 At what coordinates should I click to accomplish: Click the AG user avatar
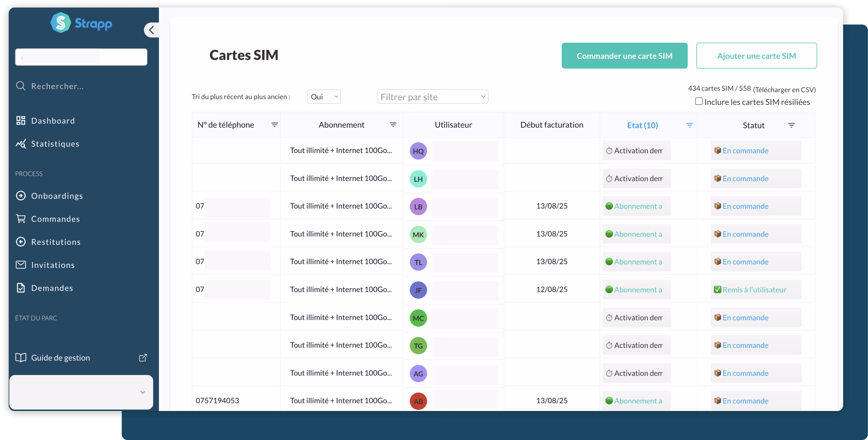[418, 374]
